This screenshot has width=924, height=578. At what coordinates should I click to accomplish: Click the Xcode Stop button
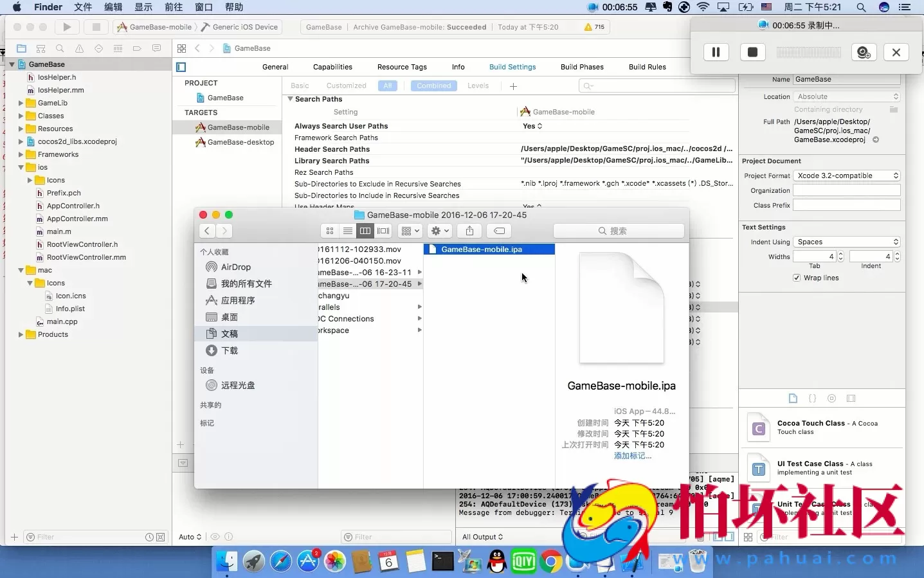pyautogui.click(x=96, y=27)
